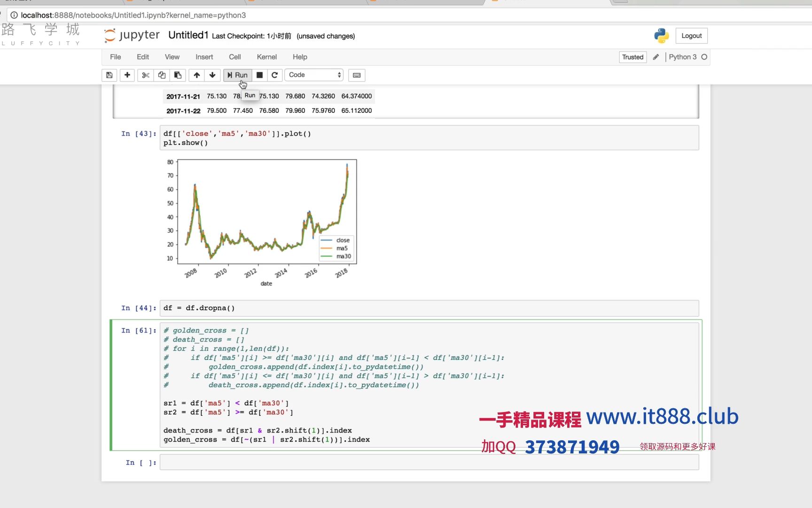Image resolution: width=812 pixels, height=508 pixels.
Task: Click the Python logo in the header
Action: [x=662, y=35]
